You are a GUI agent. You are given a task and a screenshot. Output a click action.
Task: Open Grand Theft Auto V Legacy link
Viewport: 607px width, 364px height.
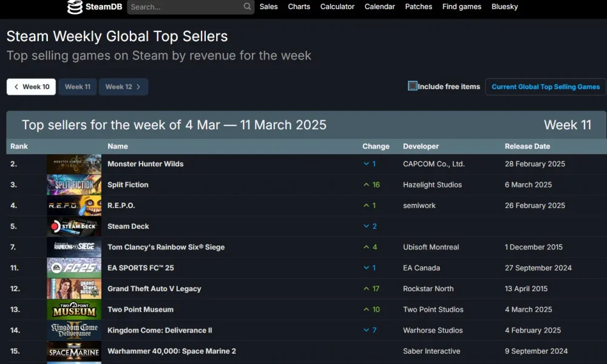[x=154, y=289]
